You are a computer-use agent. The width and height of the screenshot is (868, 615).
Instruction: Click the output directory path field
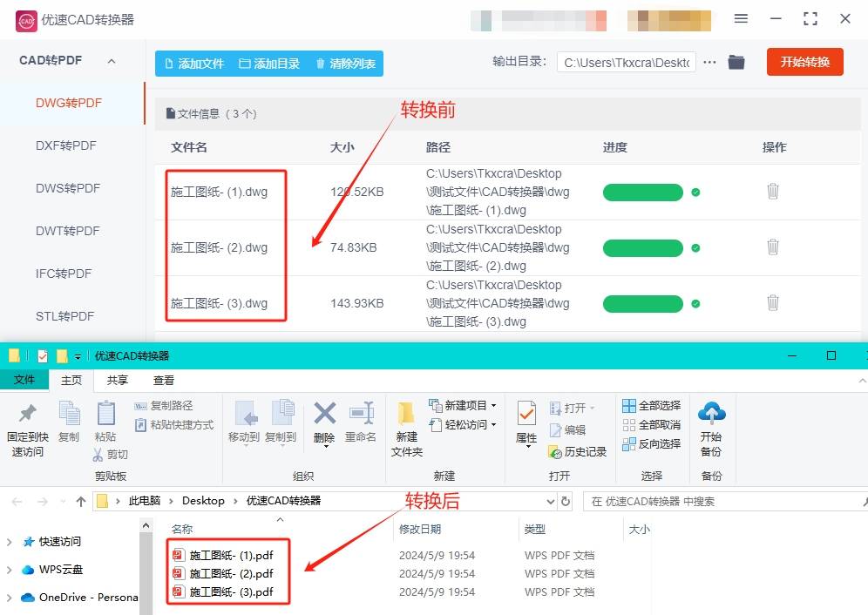click(x=626, y=63)
